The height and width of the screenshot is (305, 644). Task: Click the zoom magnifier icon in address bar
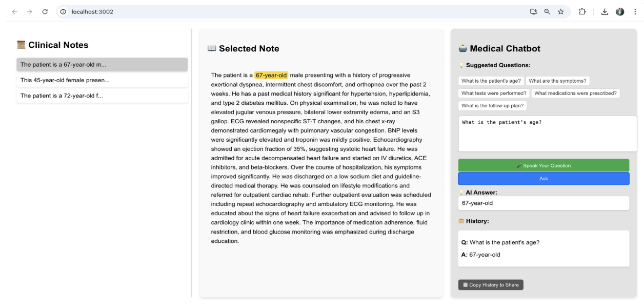click(x=547, y=12)
